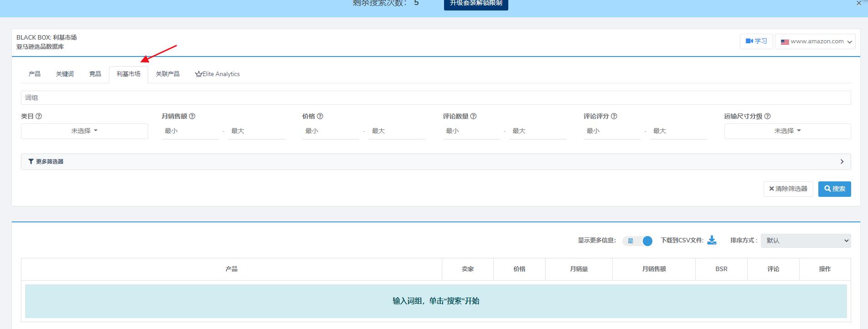The image size is (868, 329).
Task: Click the 价格 最小 filter field
Action: [x=331, y=131]
